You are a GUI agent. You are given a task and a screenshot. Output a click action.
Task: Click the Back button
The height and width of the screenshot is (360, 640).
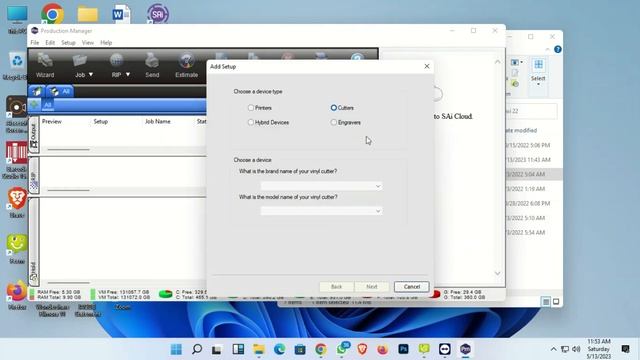[336, 287]
